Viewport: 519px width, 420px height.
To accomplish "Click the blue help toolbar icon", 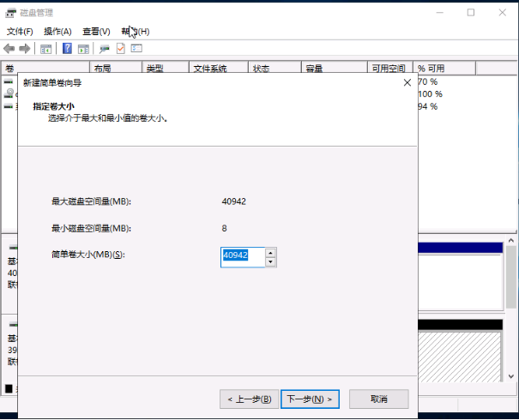I will pyautogui.click(x=68, y=49).
